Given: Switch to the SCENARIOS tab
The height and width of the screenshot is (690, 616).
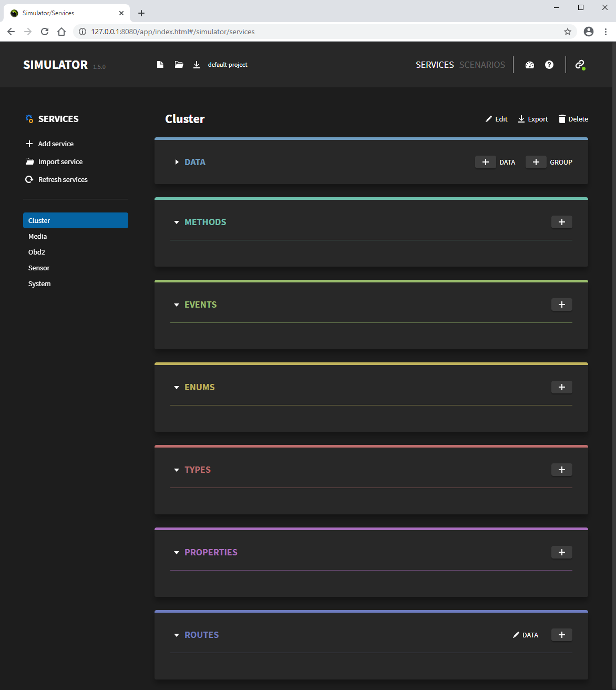Looking at the screenshot, I should (x=482, y=65).
